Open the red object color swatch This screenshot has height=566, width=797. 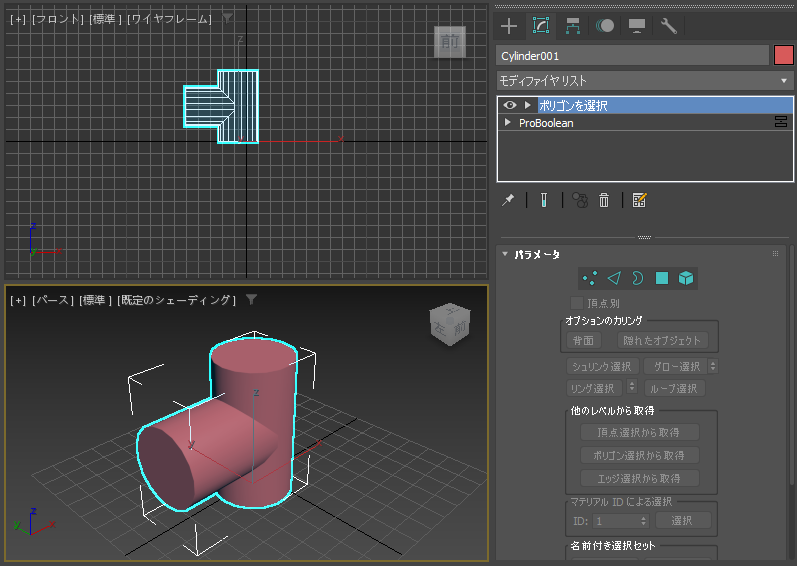click(783, 55)
